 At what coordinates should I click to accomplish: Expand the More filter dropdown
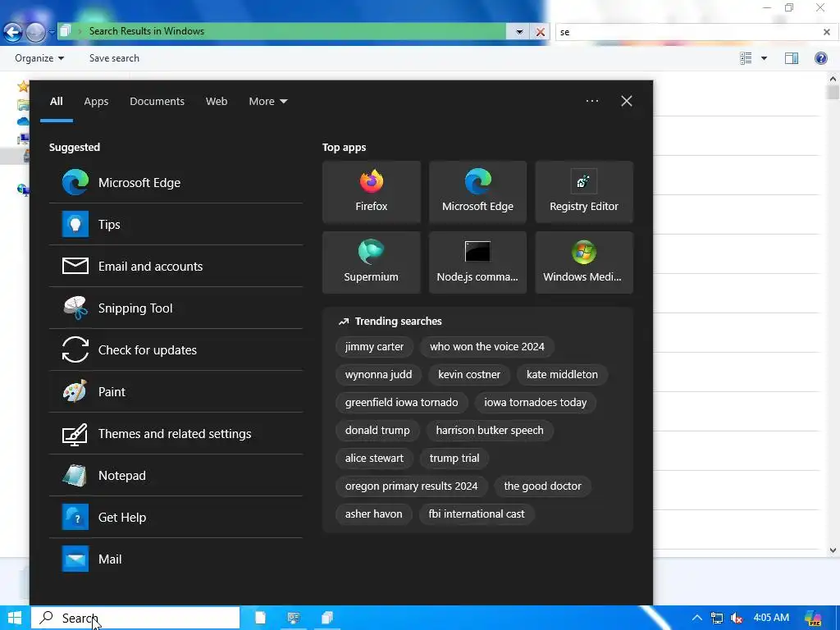(268, 101)
